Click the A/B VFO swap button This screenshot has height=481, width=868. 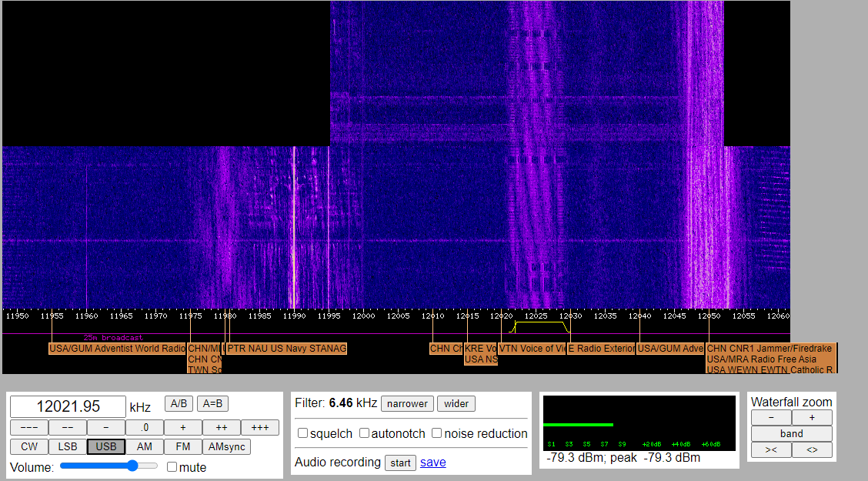click(x=179, y=403)
